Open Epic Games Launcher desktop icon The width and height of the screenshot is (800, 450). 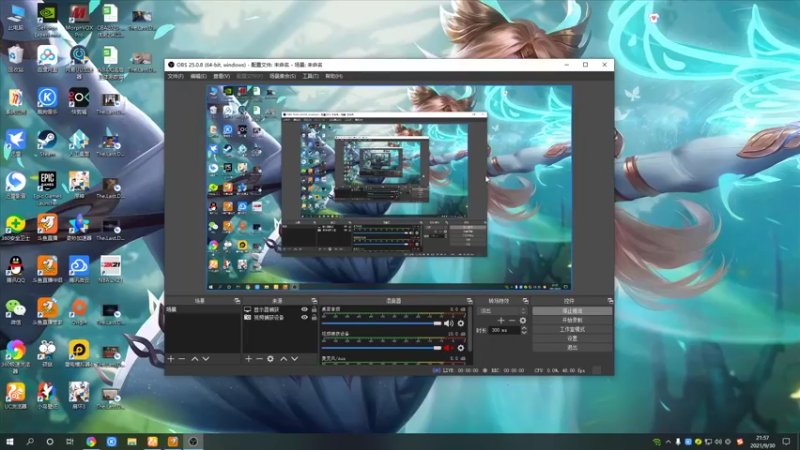47,188
